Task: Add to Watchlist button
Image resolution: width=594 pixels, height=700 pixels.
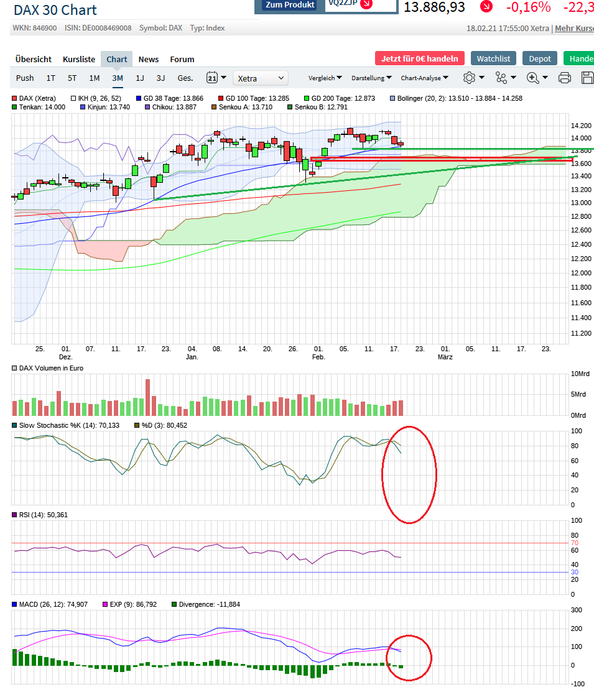Action: [x=493, y=58]
